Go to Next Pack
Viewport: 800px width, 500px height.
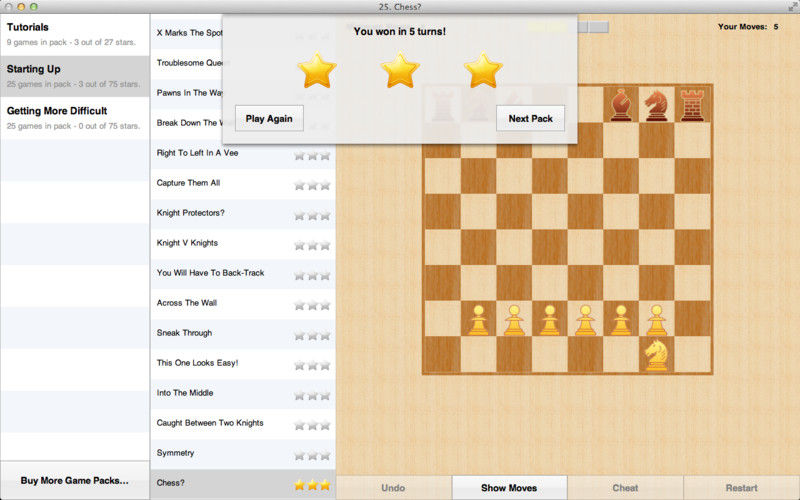click(x=531, y=118)
